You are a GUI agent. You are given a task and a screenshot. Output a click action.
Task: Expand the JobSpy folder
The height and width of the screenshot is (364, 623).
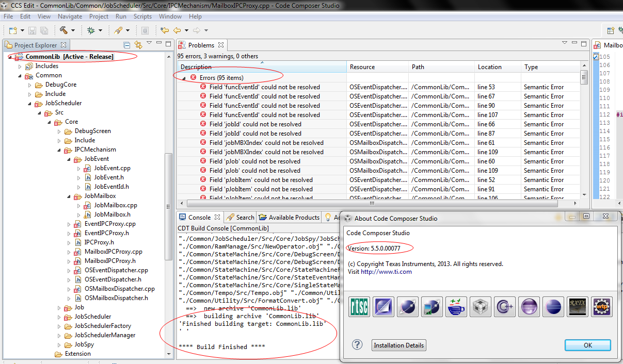59,344
